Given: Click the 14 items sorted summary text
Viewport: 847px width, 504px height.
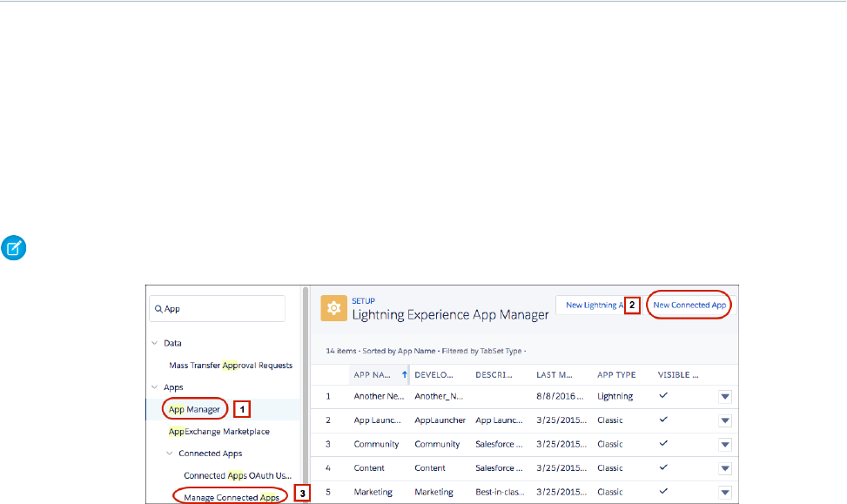Looking at the screenshot, I should pos(426,351).
